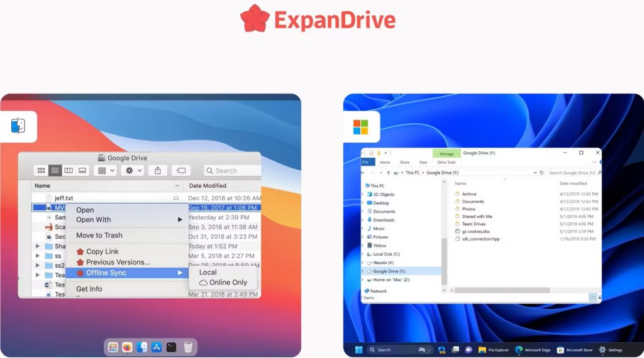Screen dimensions: 644x358
Task: Expand the Sha folder disclosure triangle
Action: pyautogui.click(x=37, y=246)
